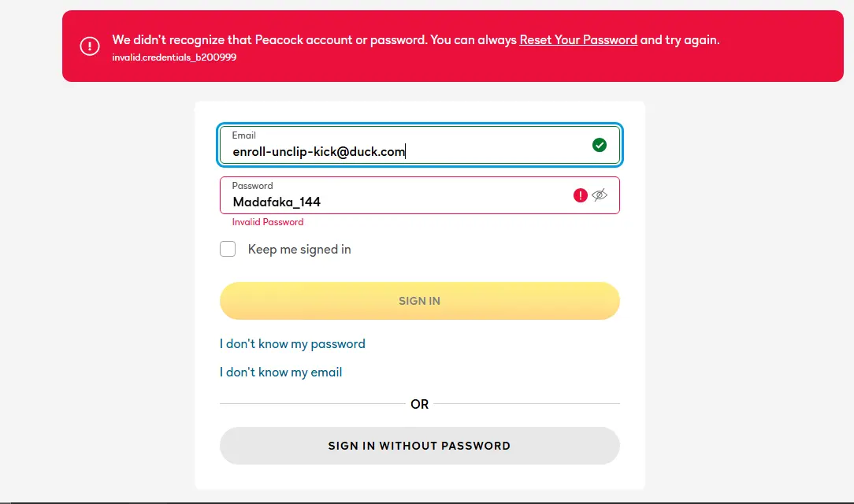Click the alert icon in the red banner
The height and width of the screenshot is (504, 854).
point(90,46)
